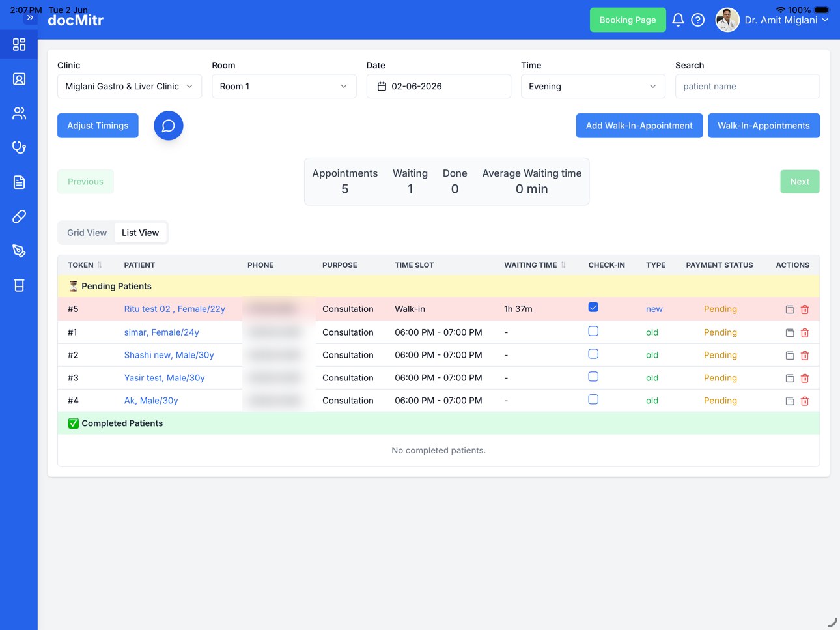Open the Evening time dropdown

point(593,86)
